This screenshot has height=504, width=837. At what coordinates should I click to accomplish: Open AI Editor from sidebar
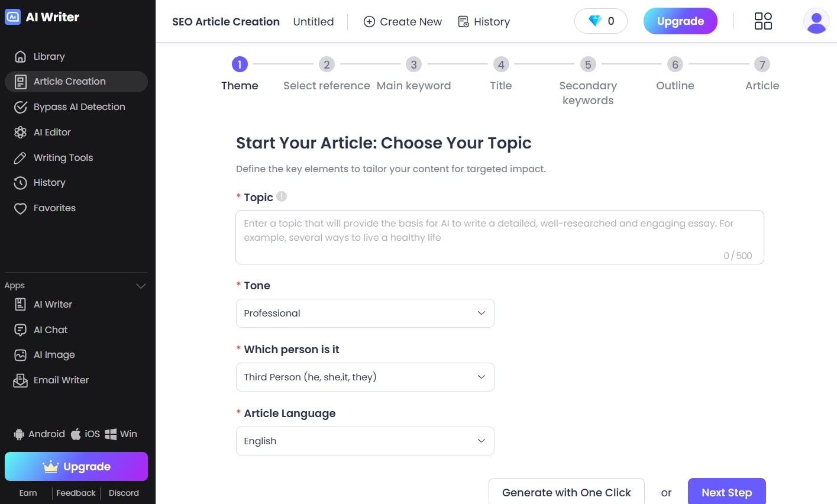[52, 133]
